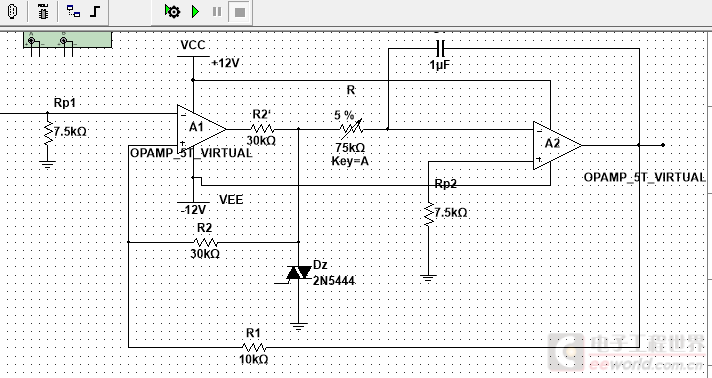Select the Dz 2N5444 diode symbol
712x378 pixels.
(x=298, y=273)
